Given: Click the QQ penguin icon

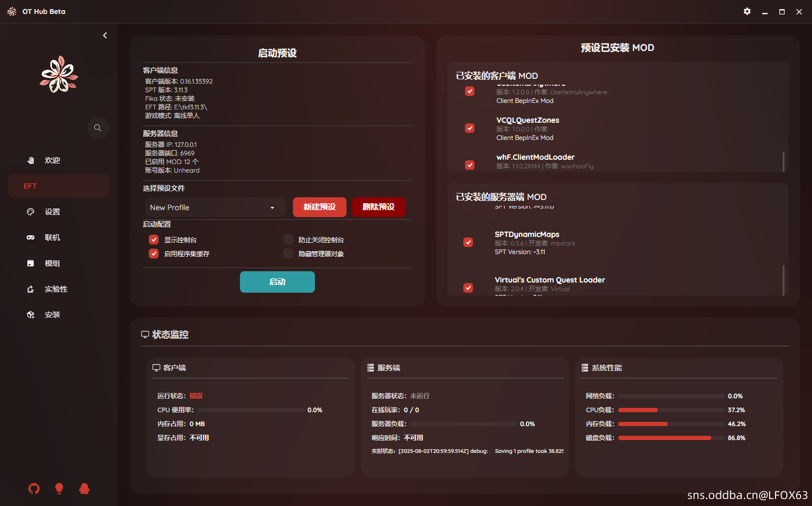Looking at the screenshot, I should pos(84,488).
